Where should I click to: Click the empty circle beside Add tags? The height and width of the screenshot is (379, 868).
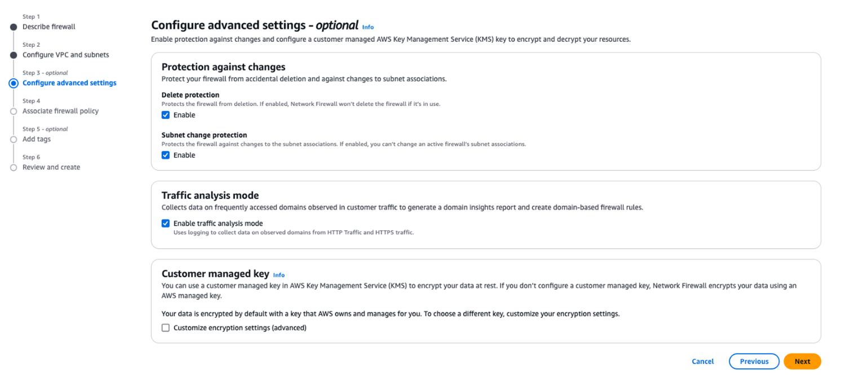click(12, 139)
